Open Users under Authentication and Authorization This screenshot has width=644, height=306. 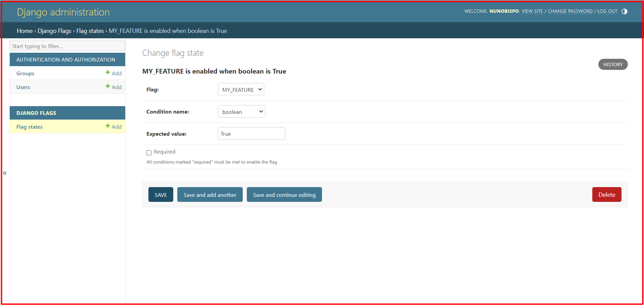click(23, 87)
